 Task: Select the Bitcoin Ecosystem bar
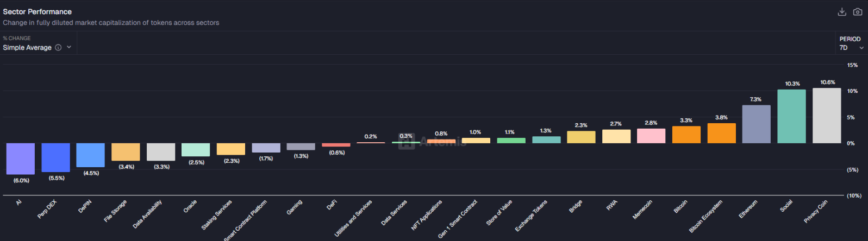coord(721,134)
